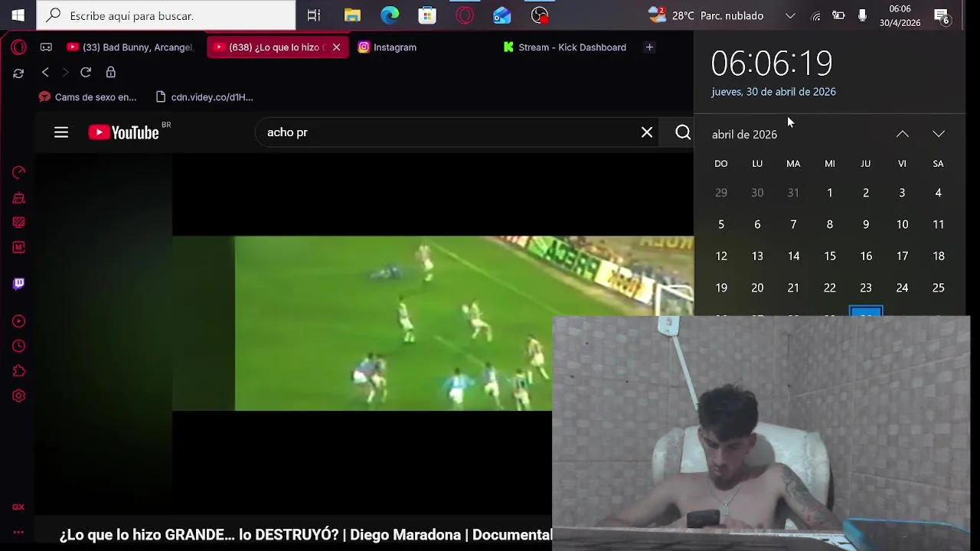This screenshot has width=980, height=551.
Task: Go back to the previous page
Action: (x=45, y=72)
